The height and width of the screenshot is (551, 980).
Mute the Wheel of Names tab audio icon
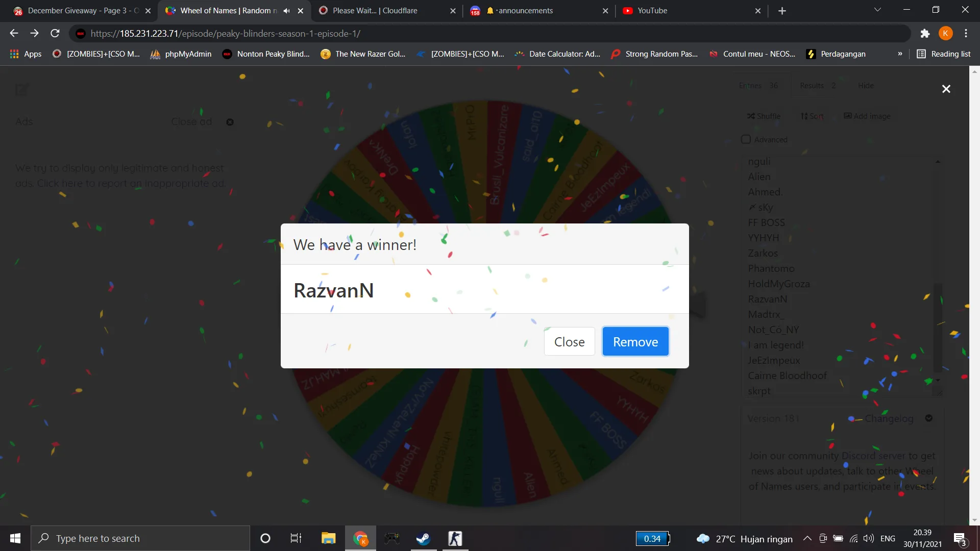pyautogui.click(x=286, y=11)
